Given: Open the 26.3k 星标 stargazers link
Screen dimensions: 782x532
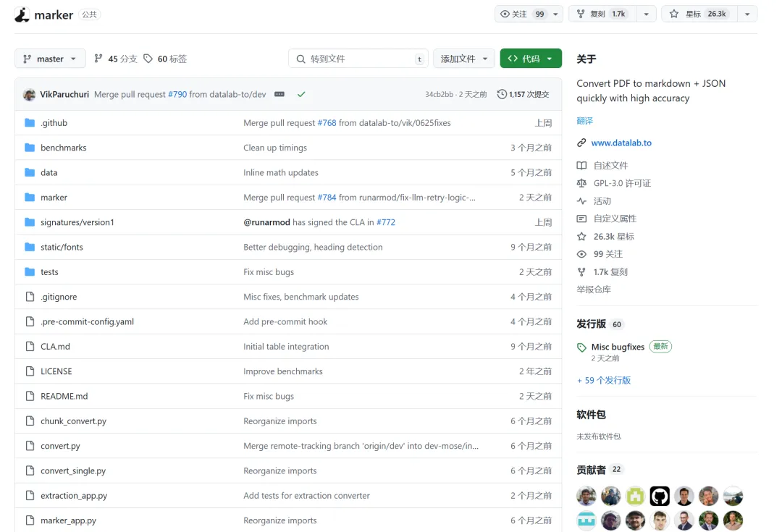Looking at the screenshot, I should [x=614, y=237].
